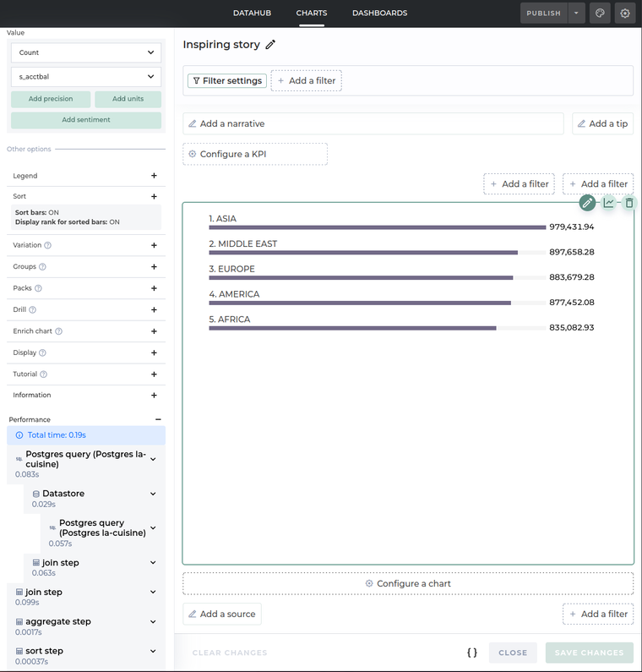This screenshot has height=672, width=642.
Task: Open settings gear icon in header
Action: tap(625, 14)
